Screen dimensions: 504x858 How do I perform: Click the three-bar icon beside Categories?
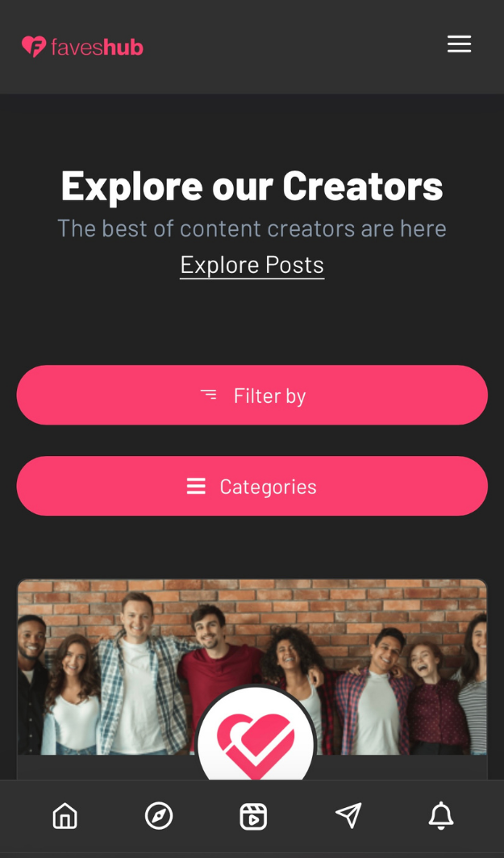[x=196, y=486]
